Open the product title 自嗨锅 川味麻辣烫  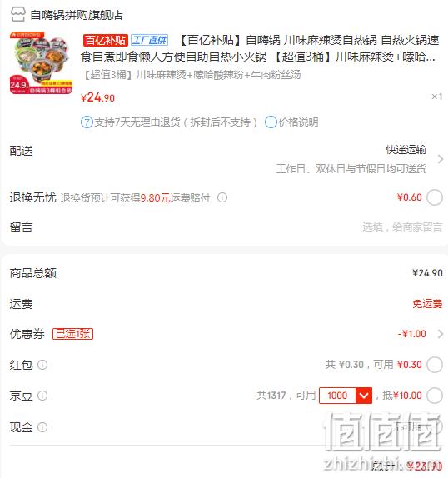click(260, 48)
